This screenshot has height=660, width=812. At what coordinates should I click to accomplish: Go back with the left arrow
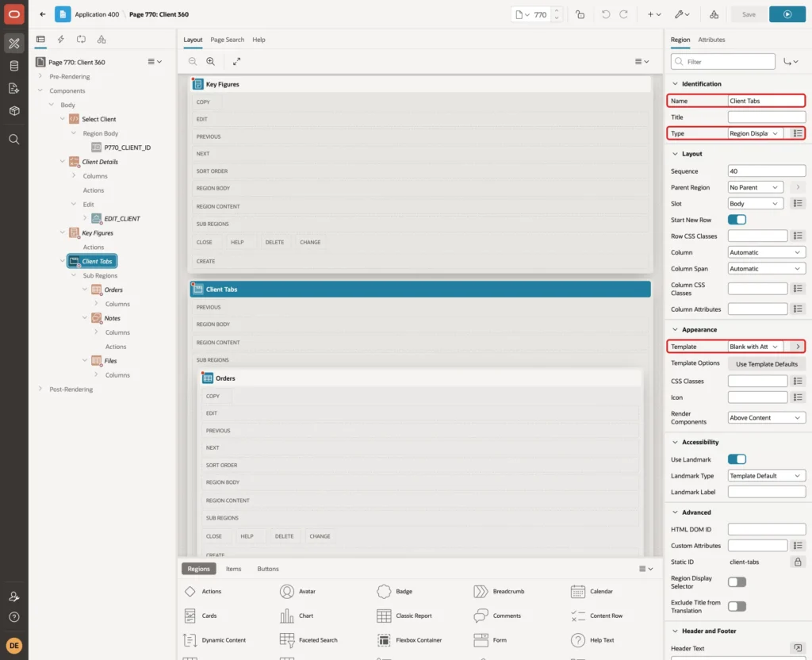[43, 14]
